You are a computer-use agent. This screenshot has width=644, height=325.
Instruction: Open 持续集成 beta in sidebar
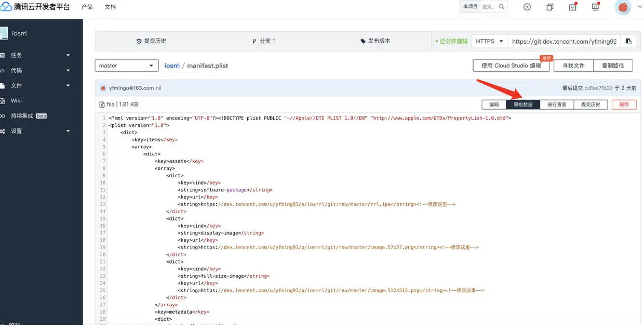coord(29,115)
